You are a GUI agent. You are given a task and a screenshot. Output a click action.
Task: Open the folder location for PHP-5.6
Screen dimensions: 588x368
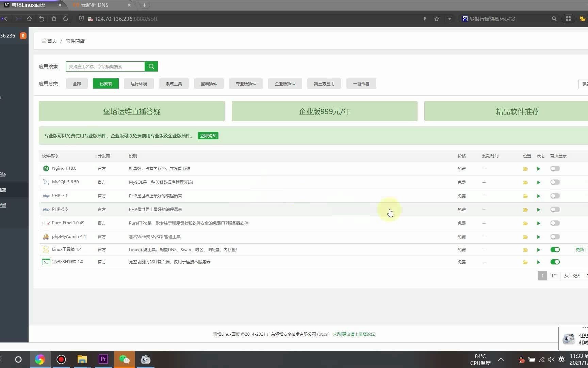[525, 210]
